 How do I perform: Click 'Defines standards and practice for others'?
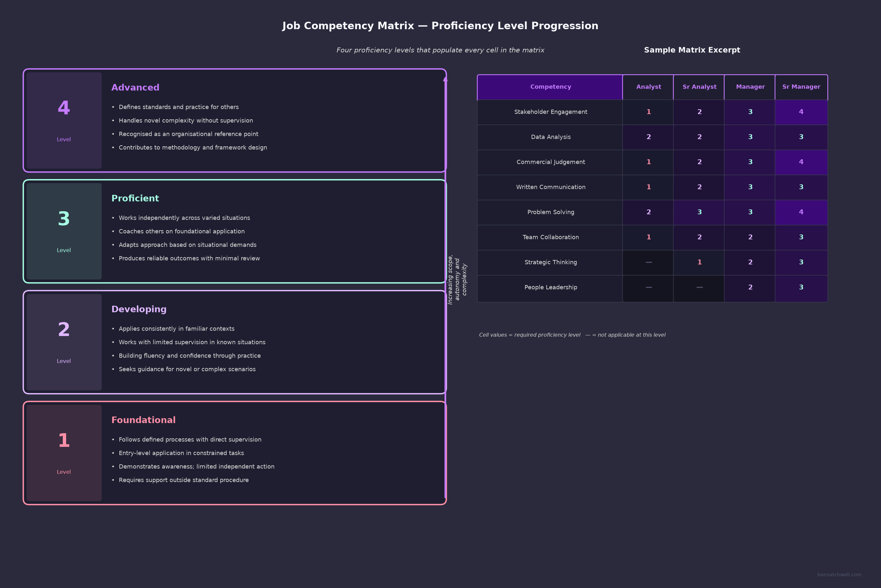179,107
